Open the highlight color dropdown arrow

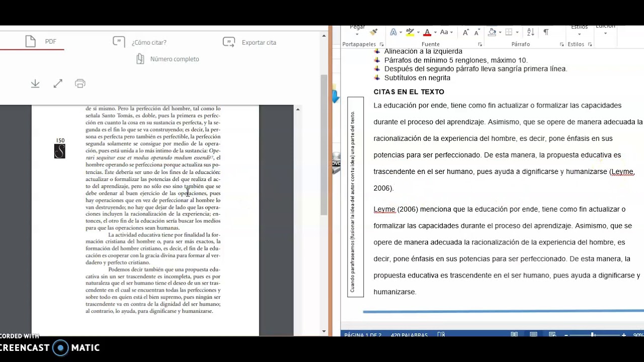click(418, 33)
